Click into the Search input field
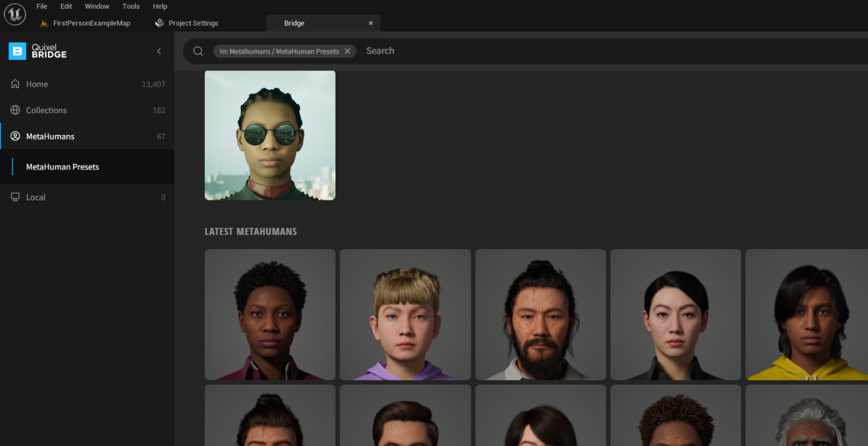The image size is (868, 446). pyautogui.click(x=509, y=51)
